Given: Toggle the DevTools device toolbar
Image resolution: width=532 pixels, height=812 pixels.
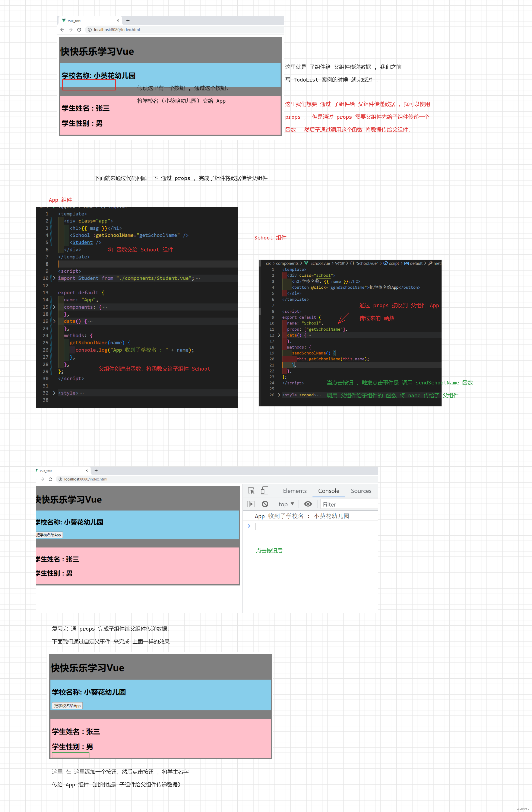Looking at the screenshot, I should click(x=265, y=491).
